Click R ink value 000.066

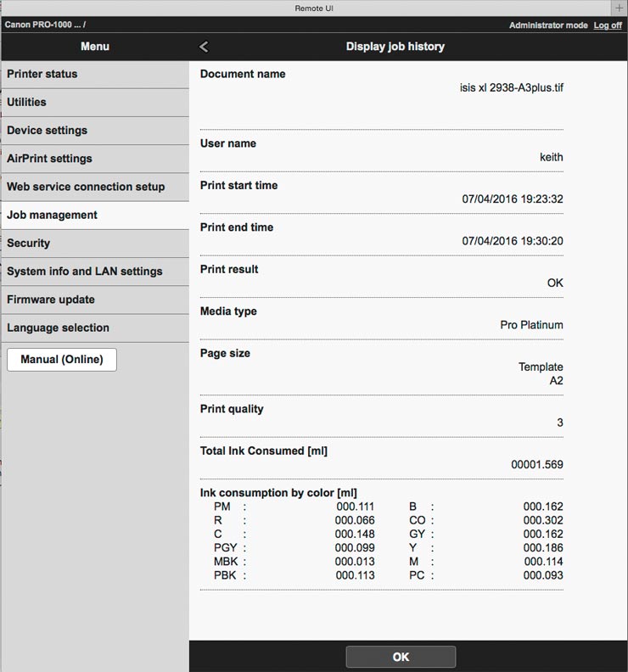point(355,521)
